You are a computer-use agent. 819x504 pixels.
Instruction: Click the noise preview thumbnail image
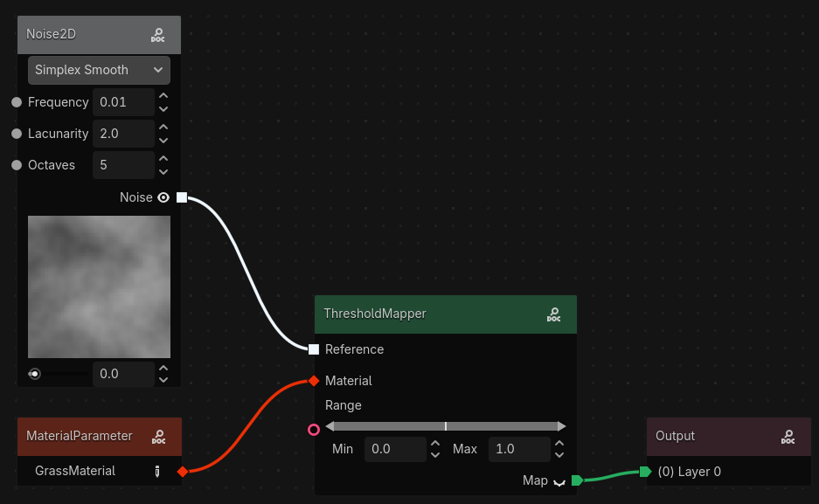[100, 287]
